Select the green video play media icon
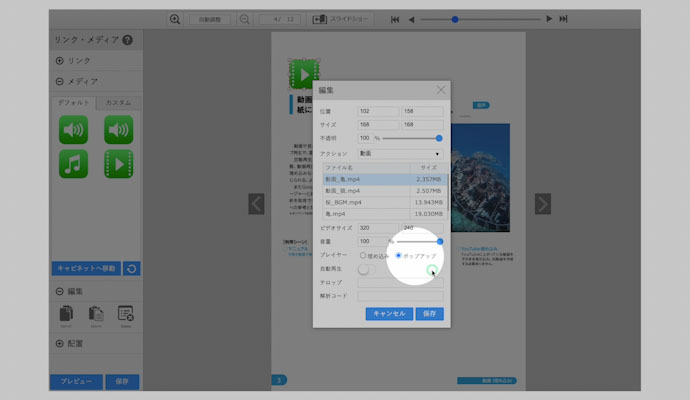The width and height of the screenshot is (690, 400). (x=119, y=164)
